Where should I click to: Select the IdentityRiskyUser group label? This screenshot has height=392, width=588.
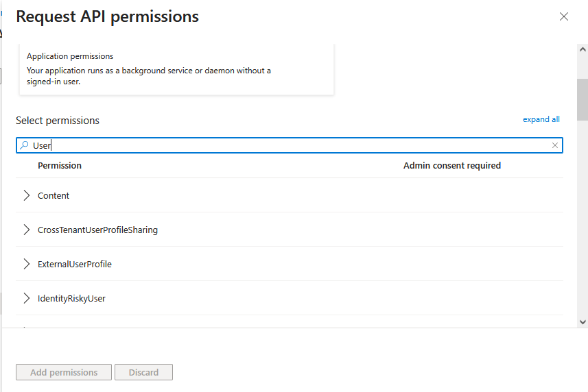coord(71,299)
